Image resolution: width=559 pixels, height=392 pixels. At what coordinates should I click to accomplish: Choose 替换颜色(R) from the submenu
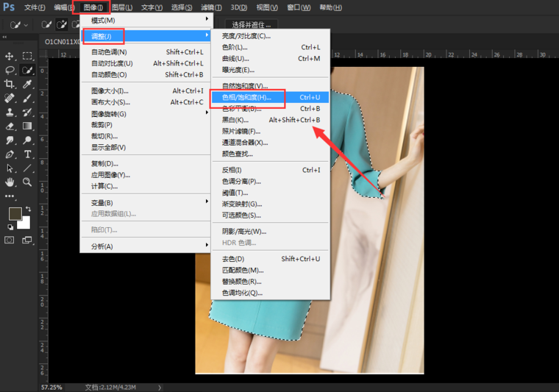click(270, 282)
